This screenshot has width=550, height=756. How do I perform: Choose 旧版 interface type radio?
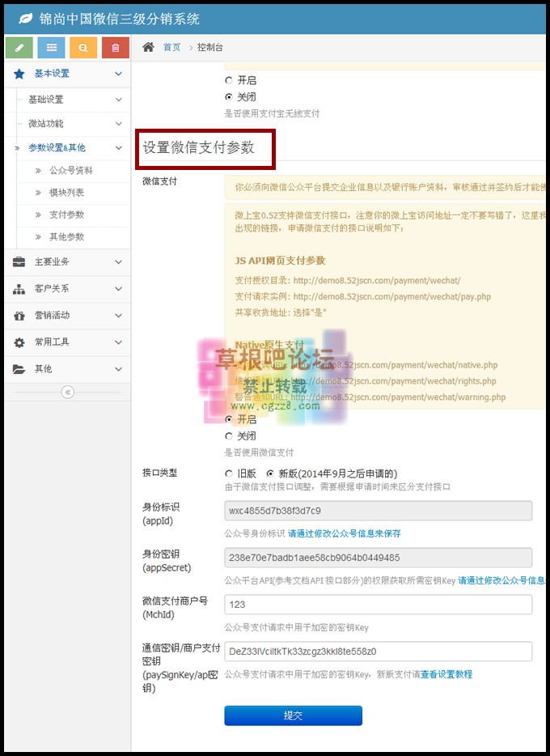pyautogui.click(x=229, y=474)
